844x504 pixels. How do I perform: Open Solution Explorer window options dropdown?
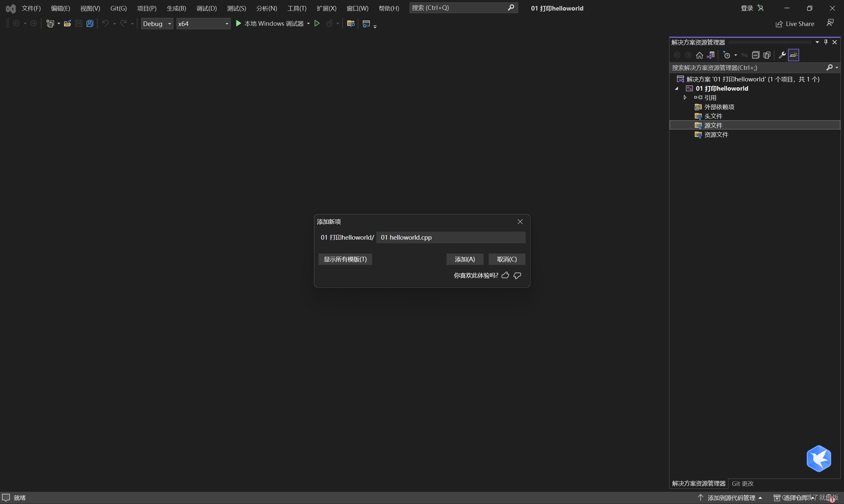pyautogui.click(x=817, y=42)
